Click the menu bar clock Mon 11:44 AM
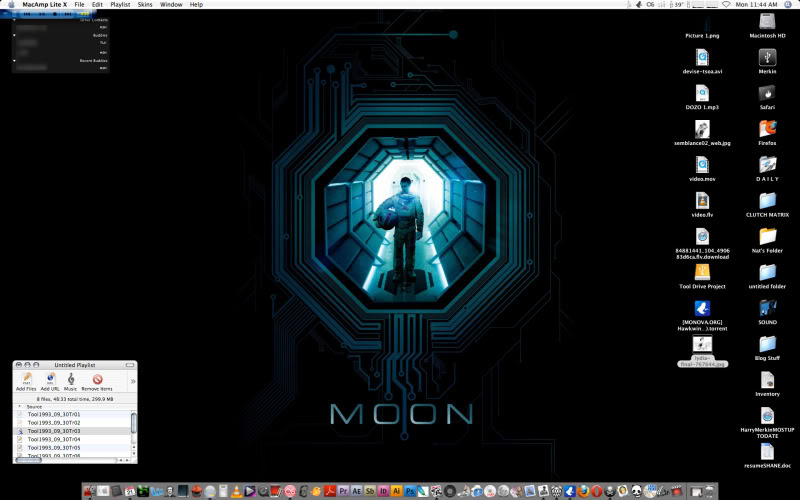The width and height of the screenshot is (800, 500). (x=756, y=5)
